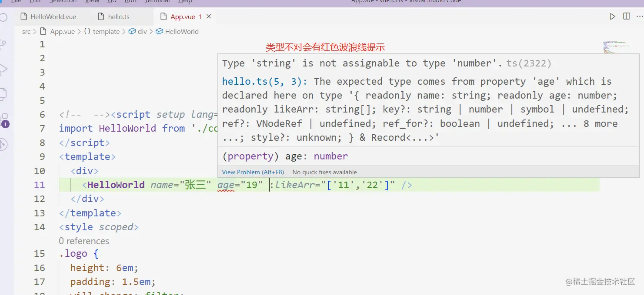Click the cube icon beside HelloWorld breadcrumb
644x295 pixels.
(159, 31)
